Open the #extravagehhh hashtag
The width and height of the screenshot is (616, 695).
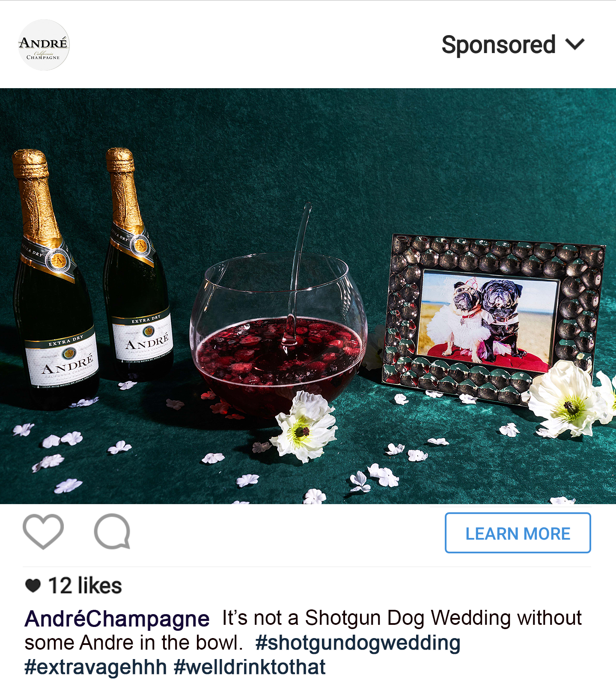pyautogui.click(x=95, y=667)
